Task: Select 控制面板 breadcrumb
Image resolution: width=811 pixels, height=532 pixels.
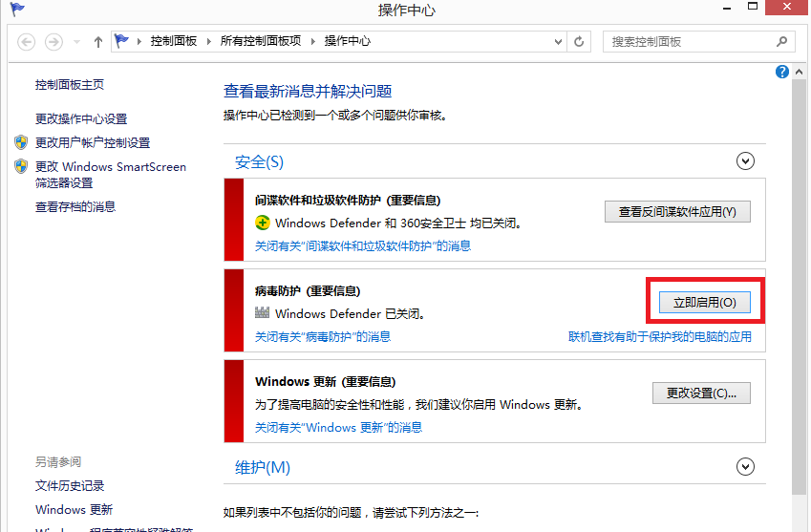Action: coord(174,41)
